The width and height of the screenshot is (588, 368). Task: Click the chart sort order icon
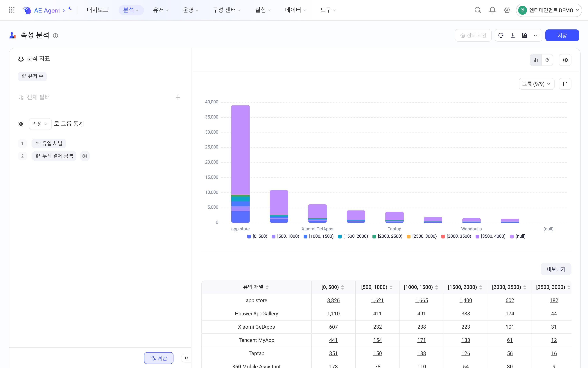pyautogui.click(x=565, y=84)
